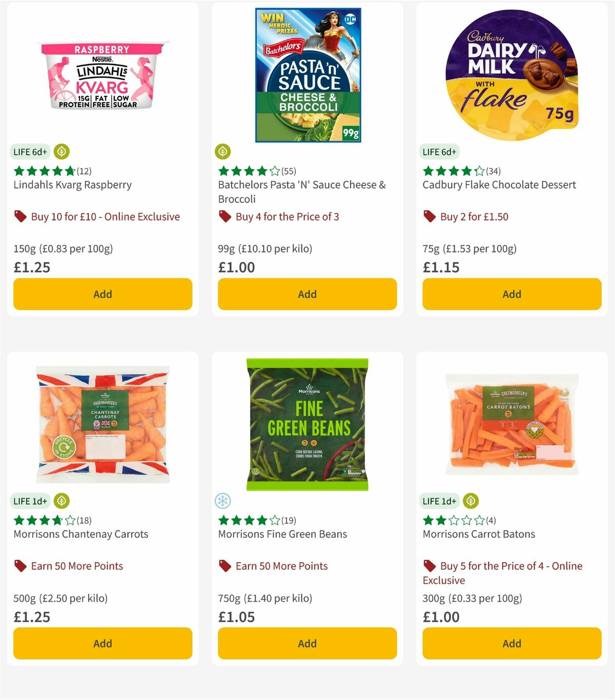The width and height of the screenshot is (615, 700).
Task: Click the LIFE 6d+ badge on Lindahls Kvarg
Action: (x=30, y=152)
